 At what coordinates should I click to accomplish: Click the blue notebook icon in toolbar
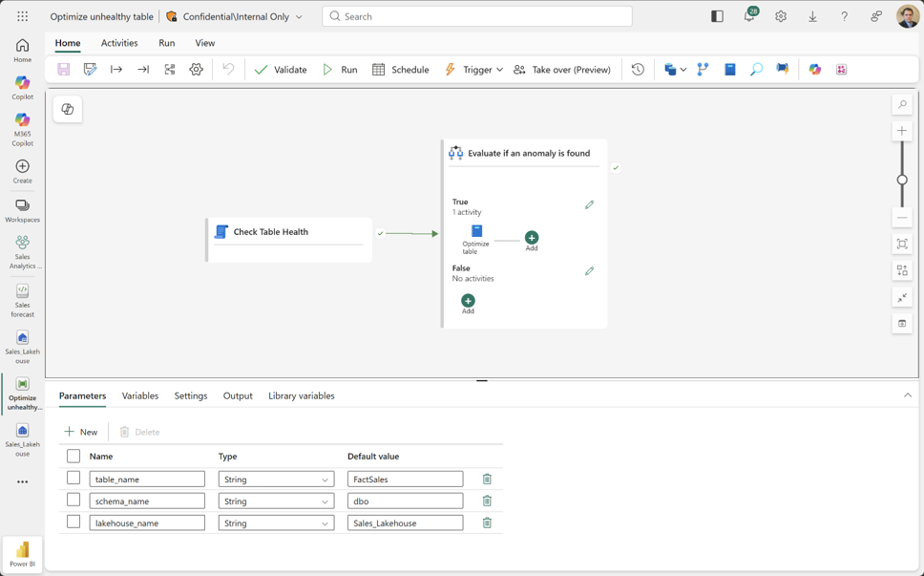[729, 70]
